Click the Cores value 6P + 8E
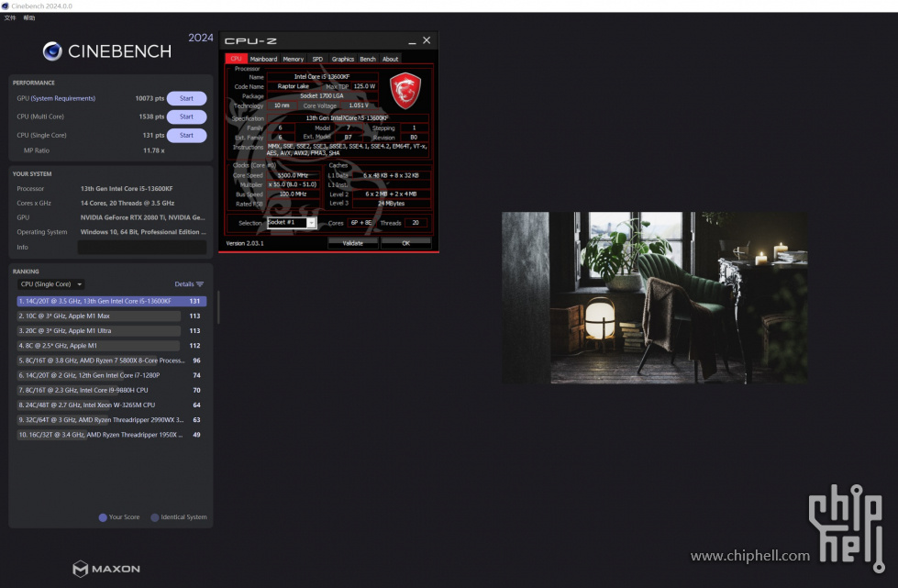 click(360, 223)
